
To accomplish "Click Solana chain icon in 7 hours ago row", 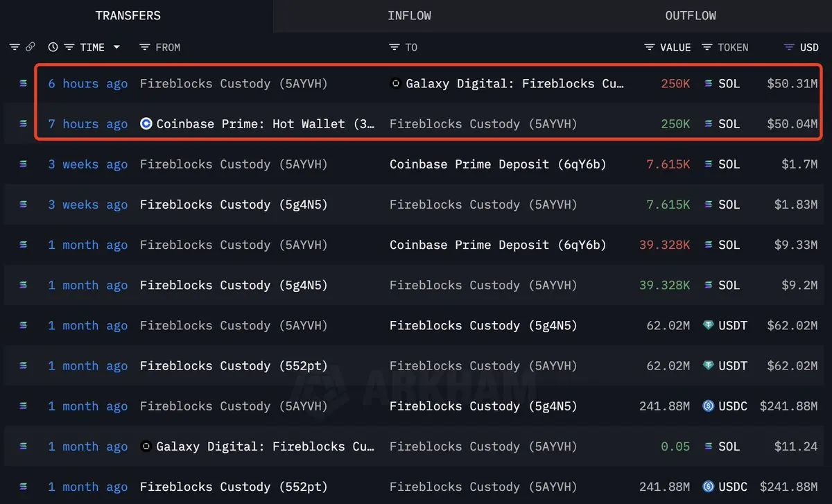I will tap(23, 123).
